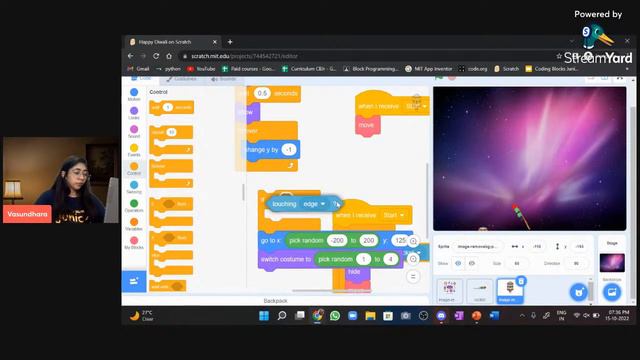Open the python bookmark
The height and width of the screenshot is (360, 640).
click(168, 69)
